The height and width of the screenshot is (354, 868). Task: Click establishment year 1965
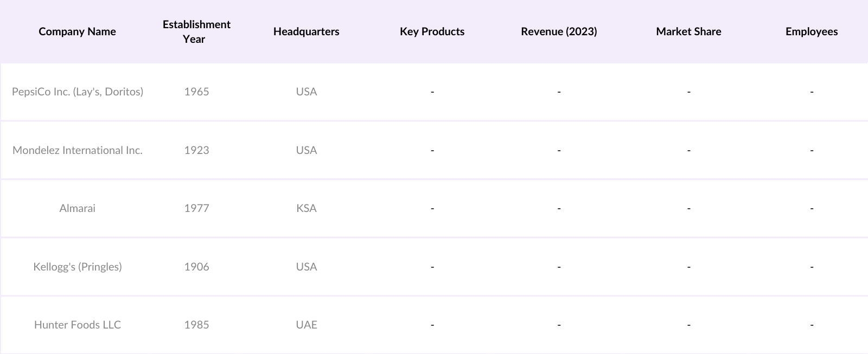pyautogui.click(x=196, y=92)
